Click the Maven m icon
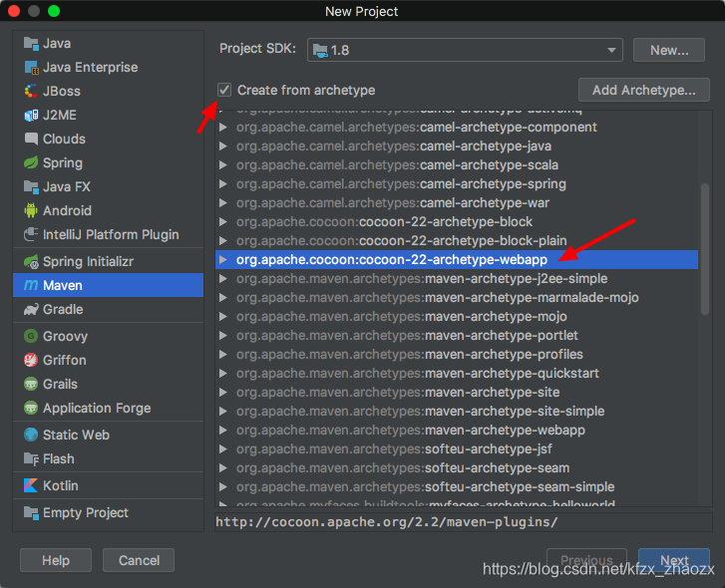 pyautogui.click(x=31, y=285)
